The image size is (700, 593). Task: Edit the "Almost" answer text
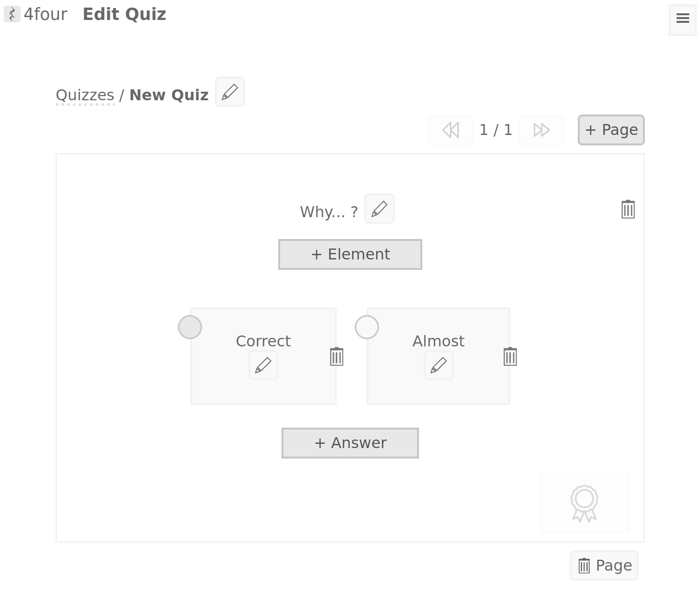tap(438, 365)
